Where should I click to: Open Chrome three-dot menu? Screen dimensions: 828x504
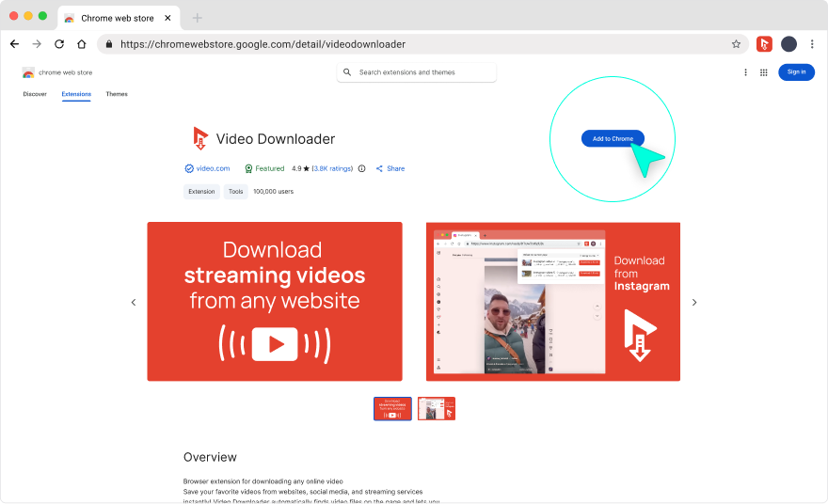pos(812,44)
